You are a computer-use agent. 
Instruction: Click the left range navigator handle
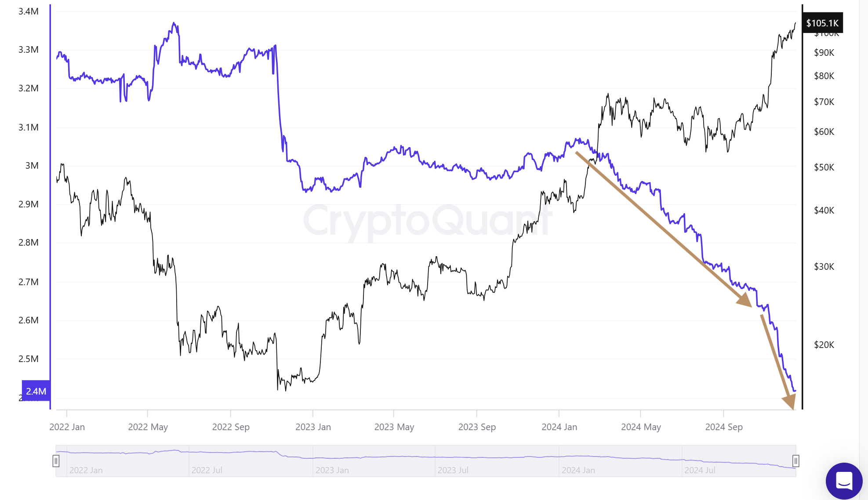coord(56,461)
